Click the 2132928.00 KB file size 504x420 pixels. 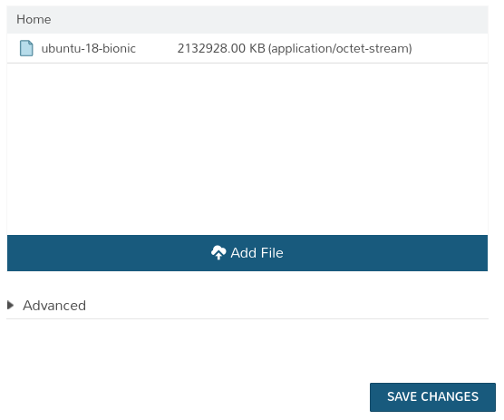click(221, 49)
